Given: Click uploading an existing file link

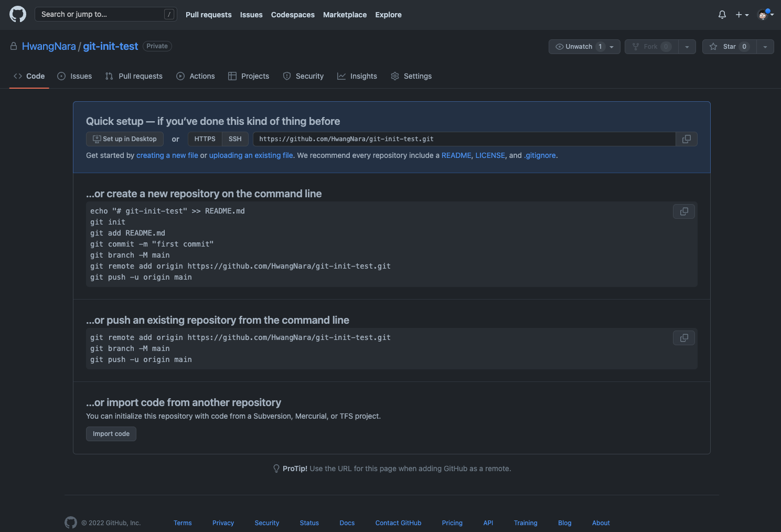Looking at the screenshot, I should (x=251, y=155).
